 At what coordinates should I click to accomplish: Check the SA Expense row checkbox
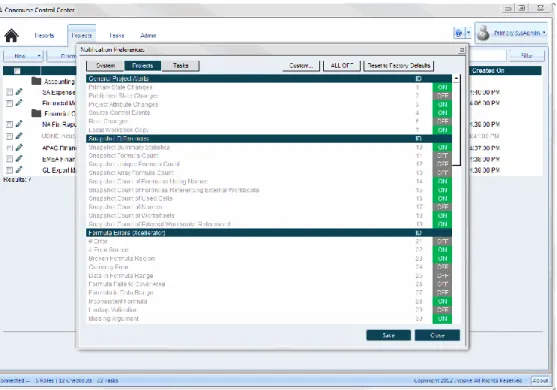(x=10, y=92)
